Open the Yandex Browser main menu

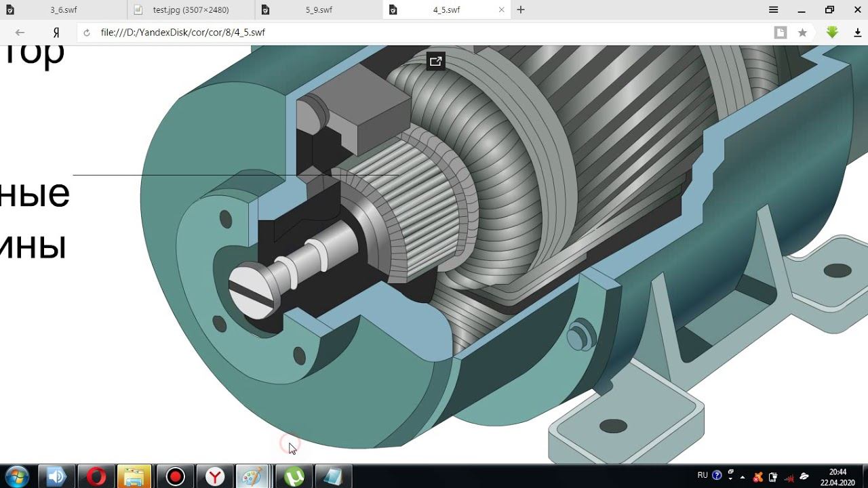click(x=774, y=10)
